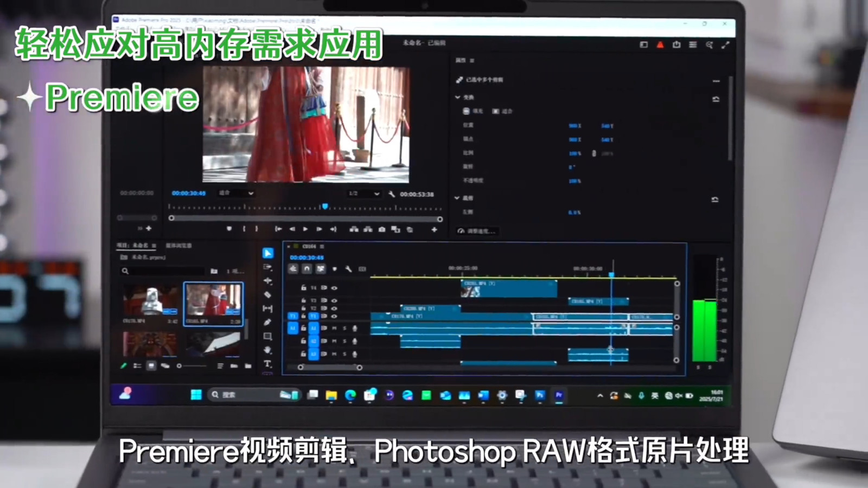The height and width of the screenshot is (488, 868).
Task: Toggle V1 source patching button
Action: [293, 316]
